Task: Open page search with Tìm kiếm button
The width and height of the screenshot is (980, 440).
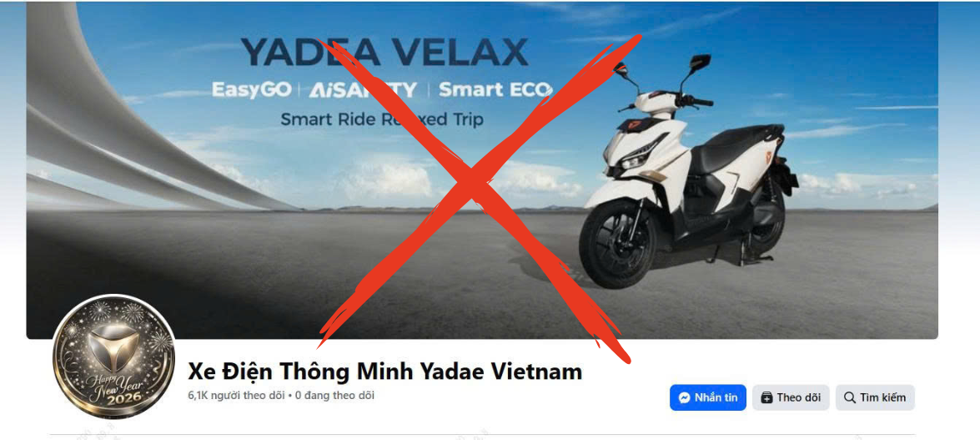Action: pos(875,397)
